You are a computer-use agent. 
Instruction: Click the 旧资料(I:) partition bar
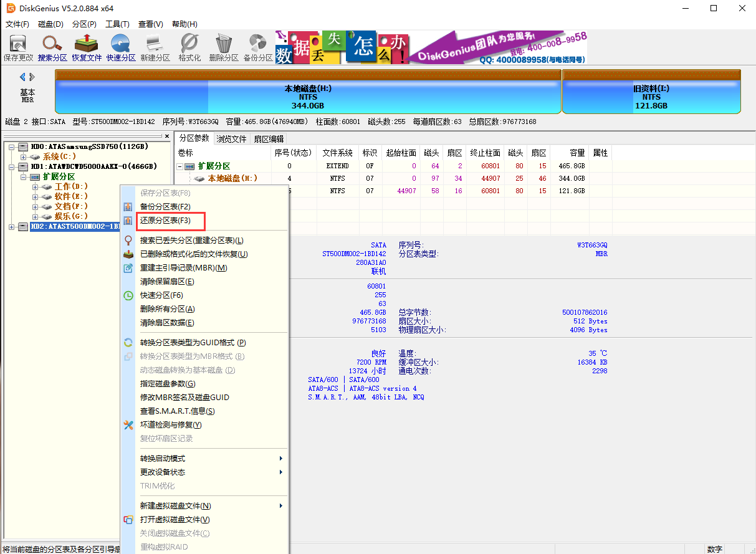tap(651, 97)
